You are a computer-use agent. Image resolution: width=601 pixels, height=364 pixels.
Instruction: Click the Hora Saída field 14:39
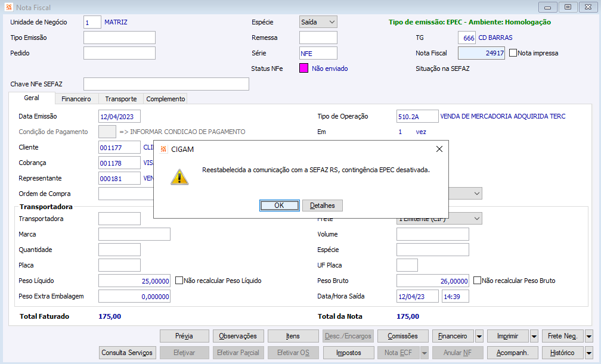456,296
